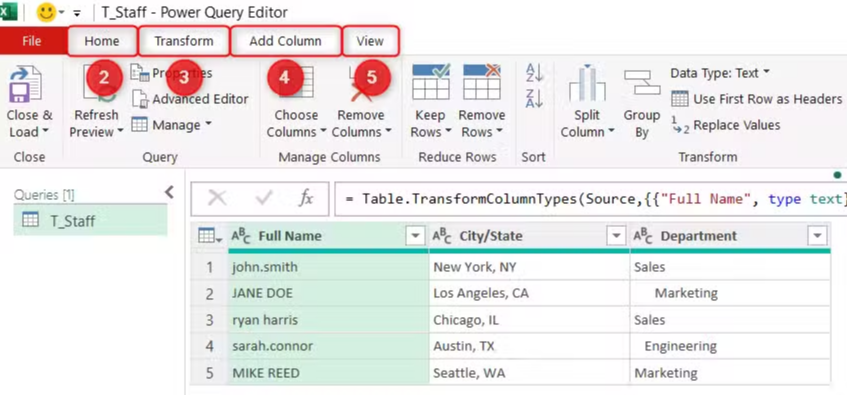
Task: Confirm the formula with the checkmark
Action: tap(264, 198)
